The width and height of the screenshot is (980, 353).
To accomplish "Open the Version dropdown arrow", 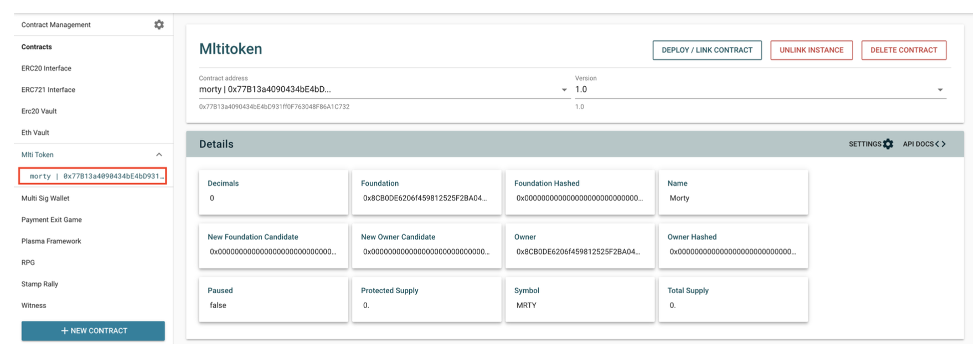I will pyautogui.click(x=940, y=90).
